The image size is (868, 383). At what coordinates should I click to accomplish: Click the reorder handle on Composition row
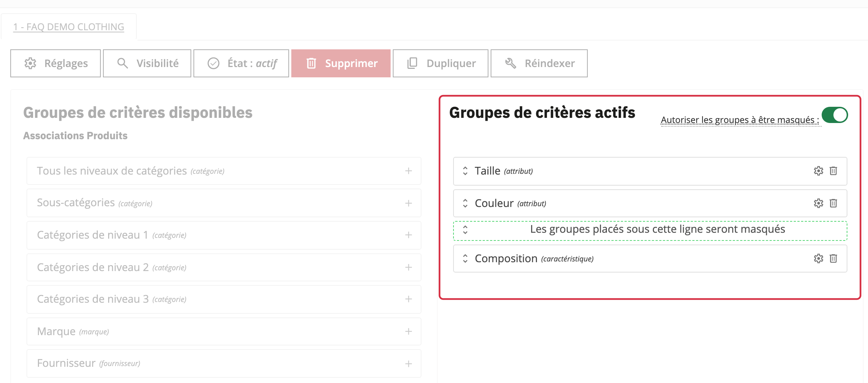pyautogui.click(x=465, y=259)
